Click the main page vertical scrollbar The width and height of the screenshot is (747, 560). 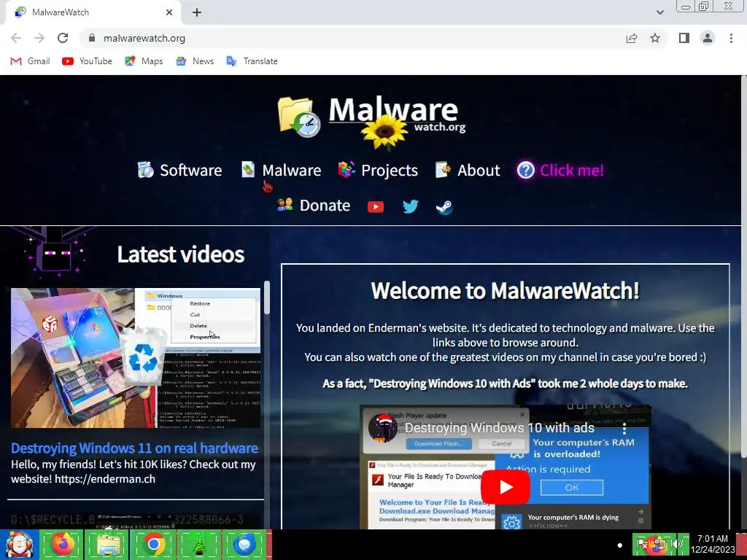[x=743, y=267]
